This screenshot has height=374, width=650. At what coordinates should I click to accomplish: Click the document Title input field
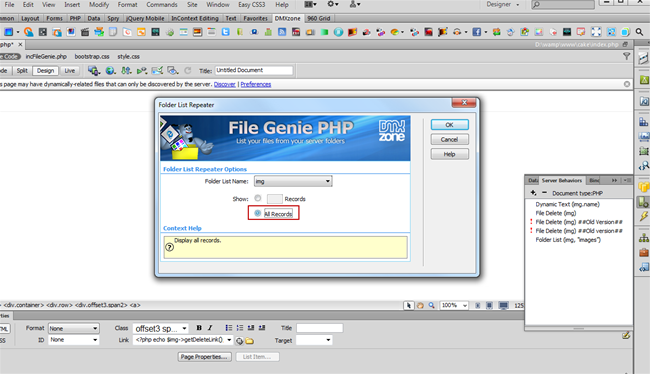pyautogui.click(x=254, y=70)
